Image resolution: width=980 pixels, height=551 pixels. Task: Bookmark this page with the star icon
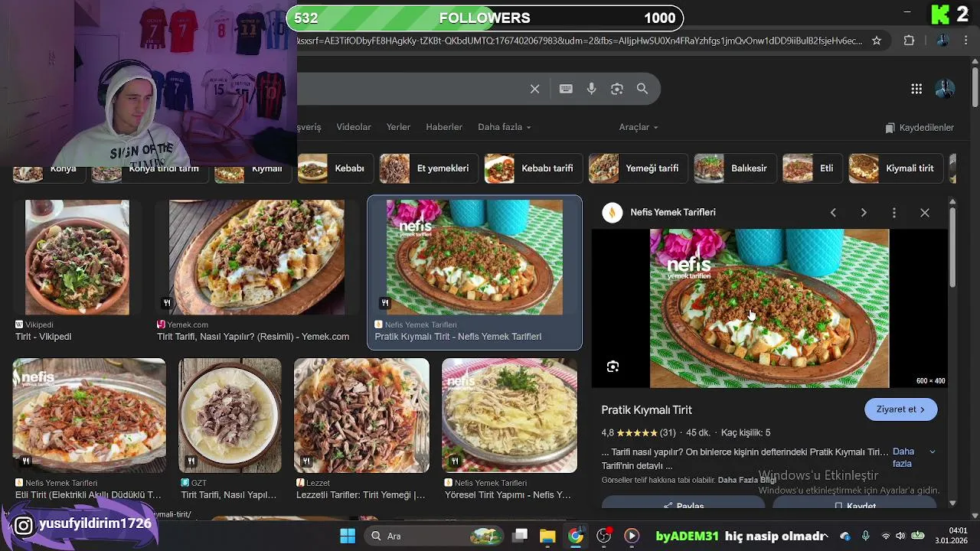(x=877, y=41)
